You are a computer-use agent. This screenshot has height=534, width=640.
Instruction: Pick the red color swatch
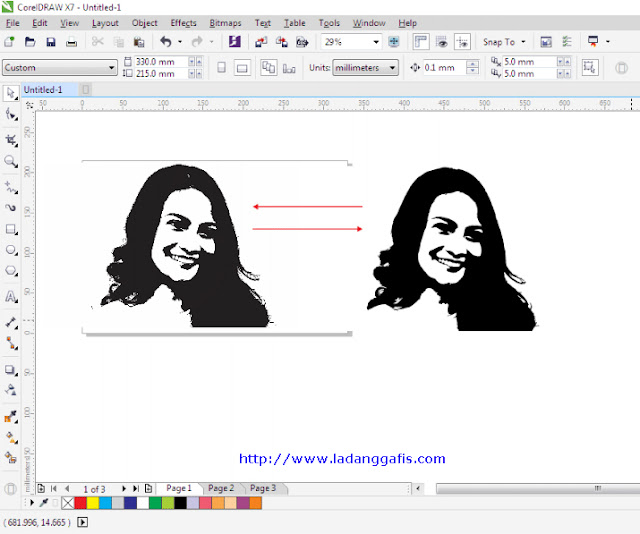tap(80, 503)
